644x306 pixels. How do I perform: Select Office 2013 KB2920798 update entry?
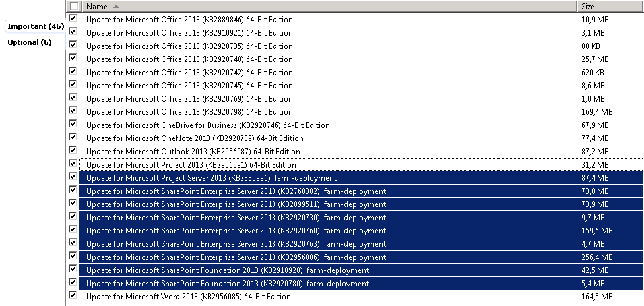pyautogui.click(x=189, y=112)
